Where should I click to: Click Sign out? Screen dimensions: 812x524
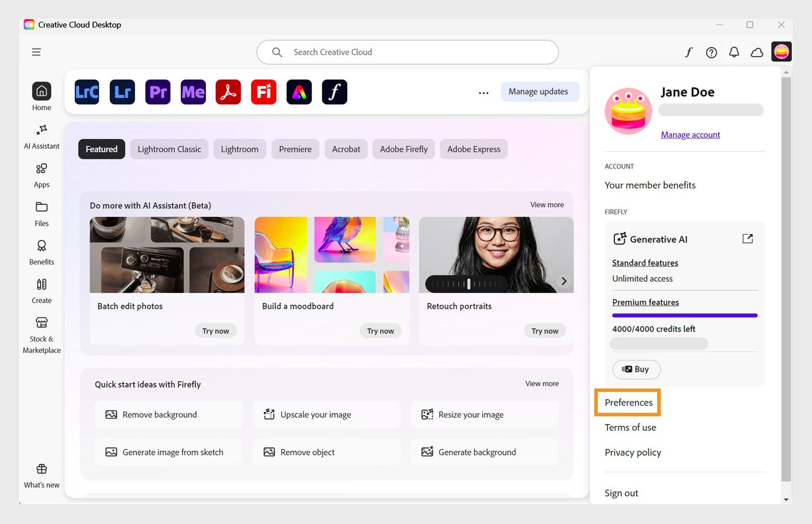click(x=621, y=493)
